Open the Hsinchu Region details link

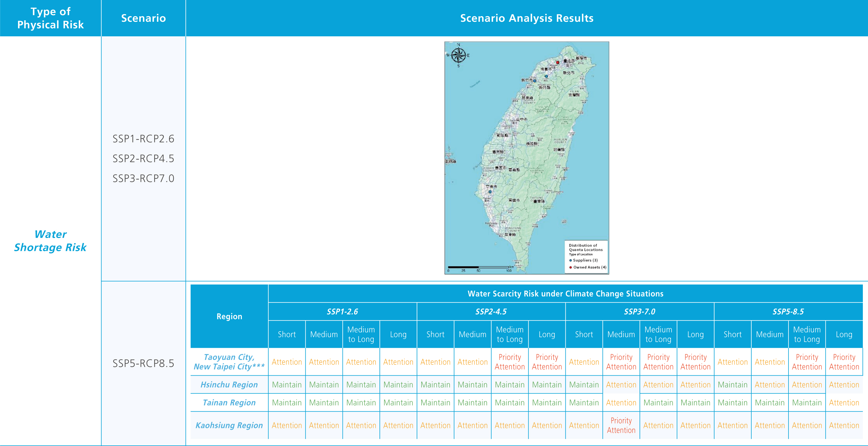coord(229,385)
